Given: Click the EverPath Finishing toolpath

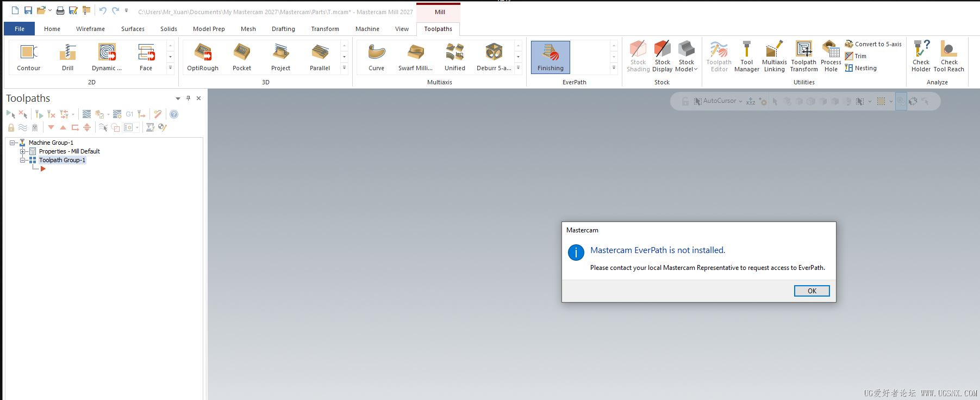Looking at the screenshot, I should tap(550, 57).
